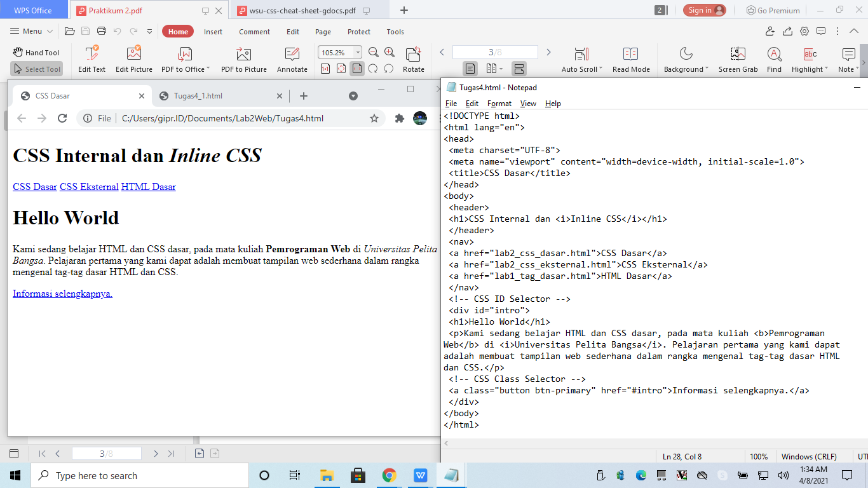Activate the Find icon
The height and width of the screenshot is (488, 868).
pos(774,58)
